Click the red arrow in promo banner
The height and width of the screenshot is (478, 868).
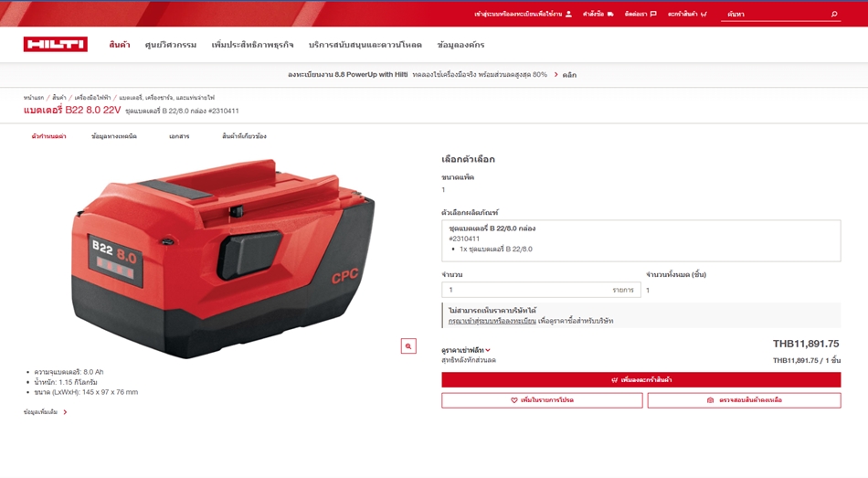tap(556, 74)
